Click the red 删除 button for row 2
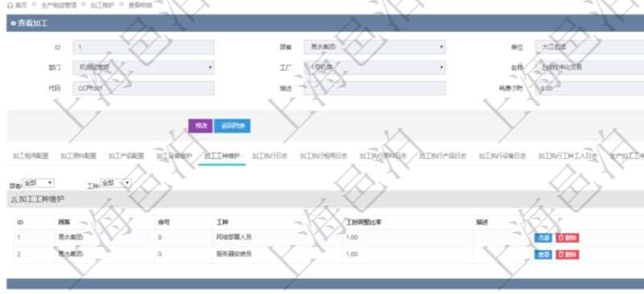The width and height of the screenshot is (644, 294). click(x=568, y=255)
